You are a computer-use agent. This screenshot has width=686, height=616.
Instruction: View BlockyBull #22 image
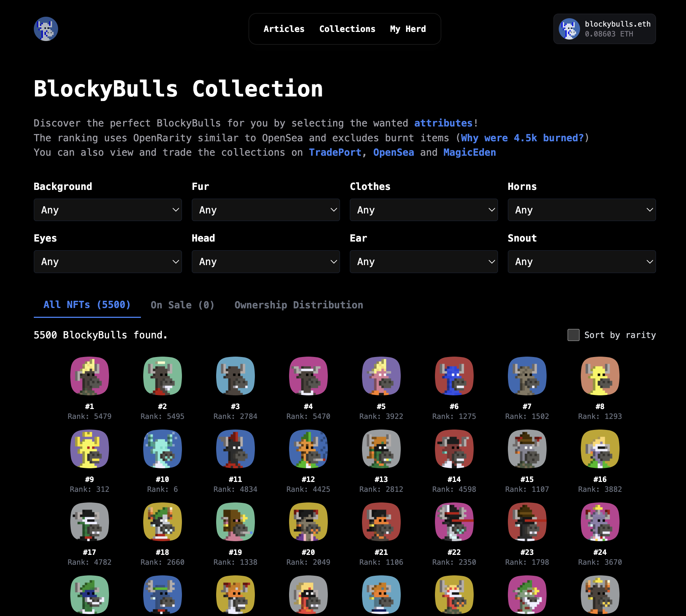[454, 522]
